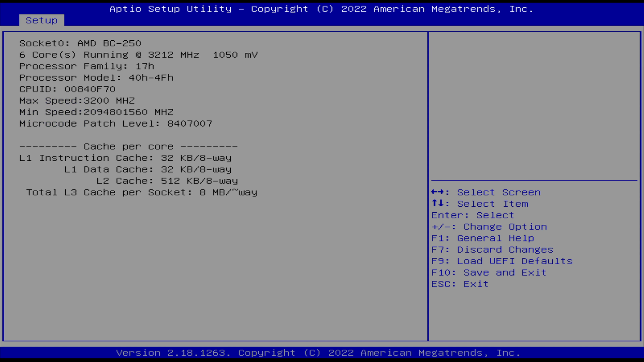Click the 'Cache per core' heading
The height and width of the screenshot is (362, 644).
128,147
